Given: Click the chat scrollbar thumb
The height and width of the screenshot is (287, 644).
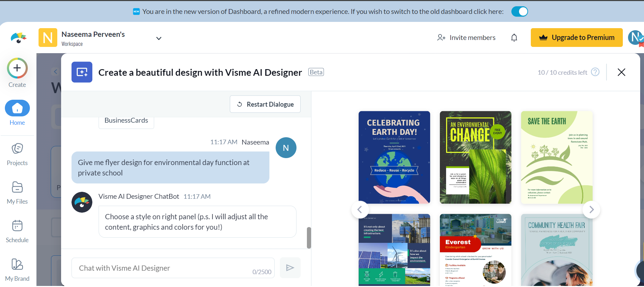Looking at the screenshot, I should pos(309,238).
